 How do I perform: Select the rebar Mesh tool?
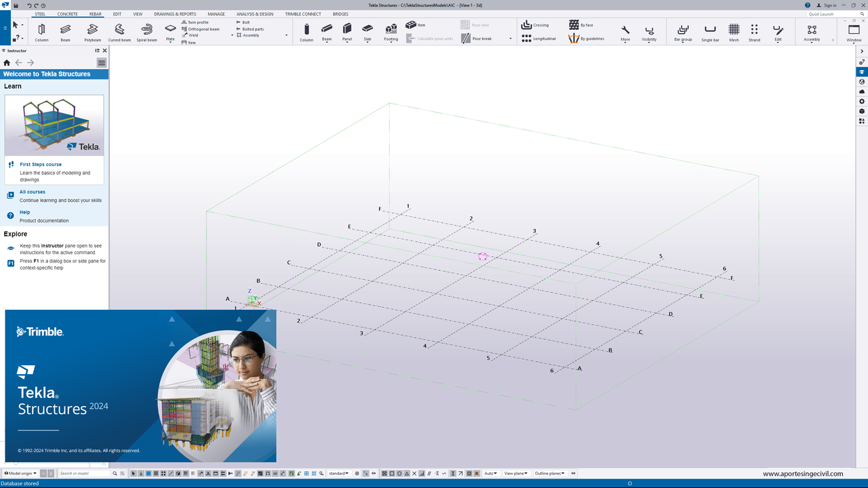(734, 32)
